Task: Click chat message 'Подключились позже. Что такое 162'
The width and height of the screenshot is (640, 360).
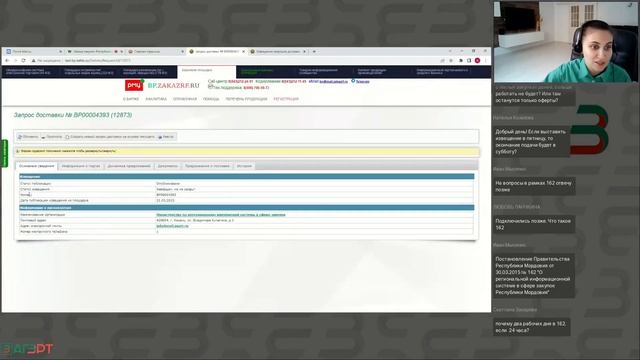Action: tap(534, 224)
